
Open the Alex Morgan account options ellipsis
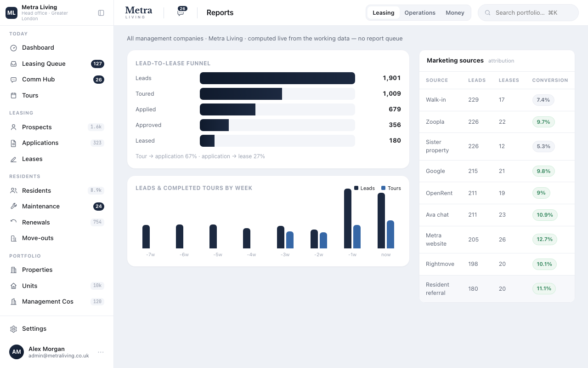coord(101,352)
